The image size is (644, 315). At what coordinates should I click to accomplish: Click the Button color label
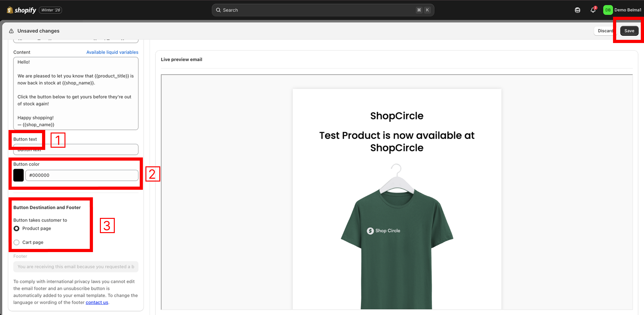[x=26, y=164]
